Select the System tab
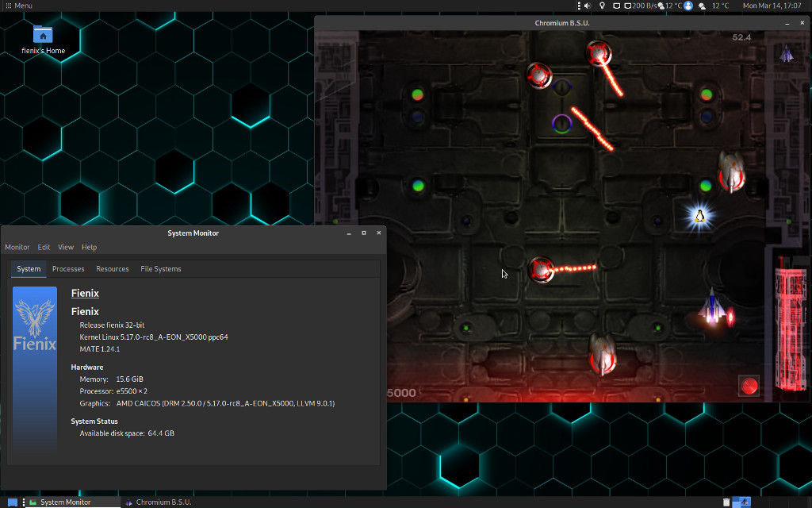This screenshot has height=508, width=812. 29,269
